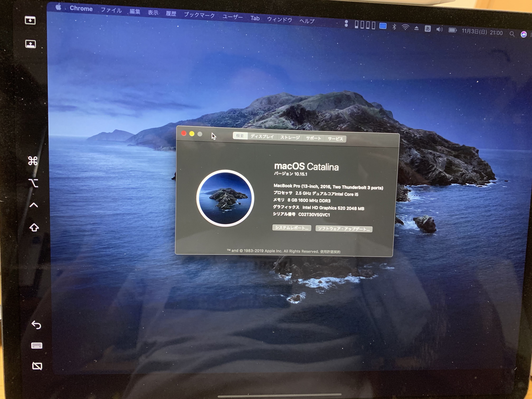Tap the disconnect Sidecar icon
Image resolution: width=532 pixels, height=399 pixels.
[37, 366]
